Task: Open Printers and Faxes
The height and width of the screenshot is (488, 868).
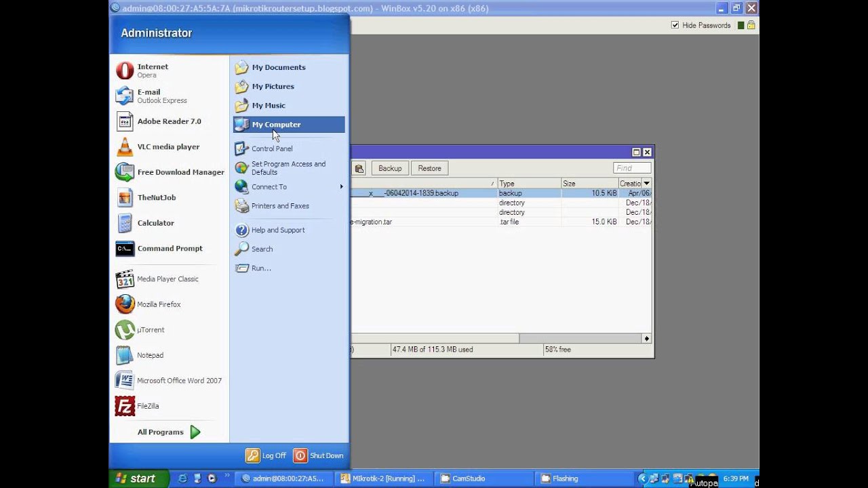Action: 289,206
